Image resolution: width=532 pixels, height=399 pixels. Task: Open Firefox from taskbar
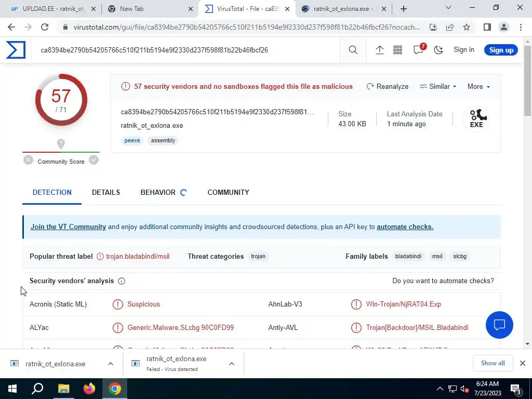pyautogui.click(x=89, y=389)
